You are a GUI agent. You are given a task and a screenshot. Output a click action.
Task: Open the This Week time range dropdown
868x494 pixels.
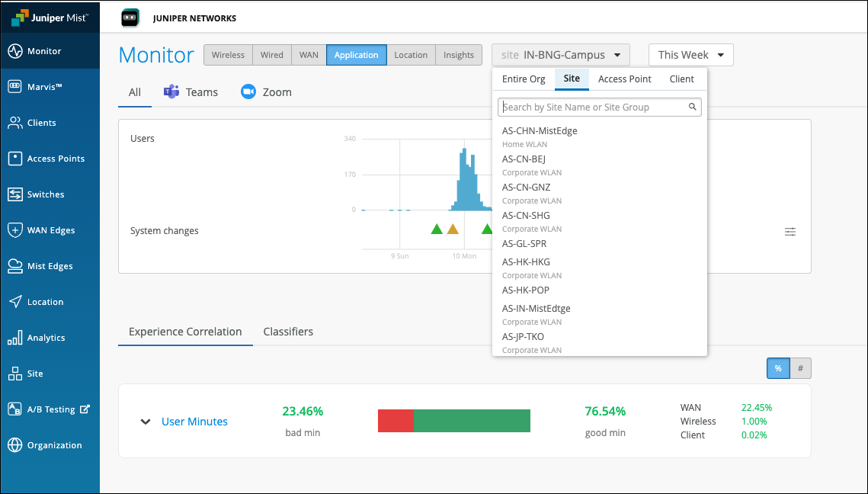pos(690,55)
